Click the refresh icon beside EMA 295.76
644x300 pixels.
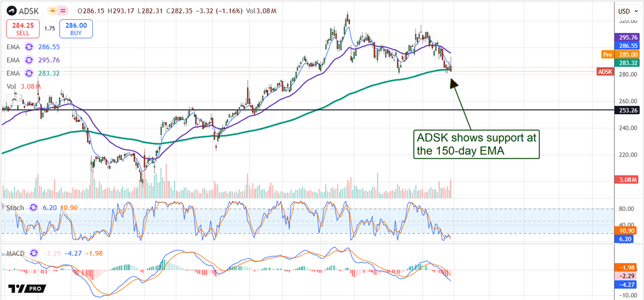click(x=30, y=60)
